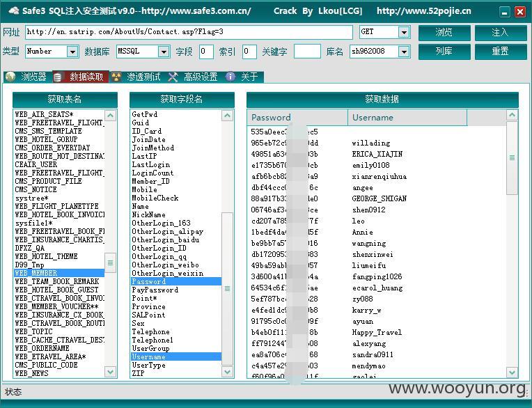Click the table list scrollbar thumb

tap(110, 263)
